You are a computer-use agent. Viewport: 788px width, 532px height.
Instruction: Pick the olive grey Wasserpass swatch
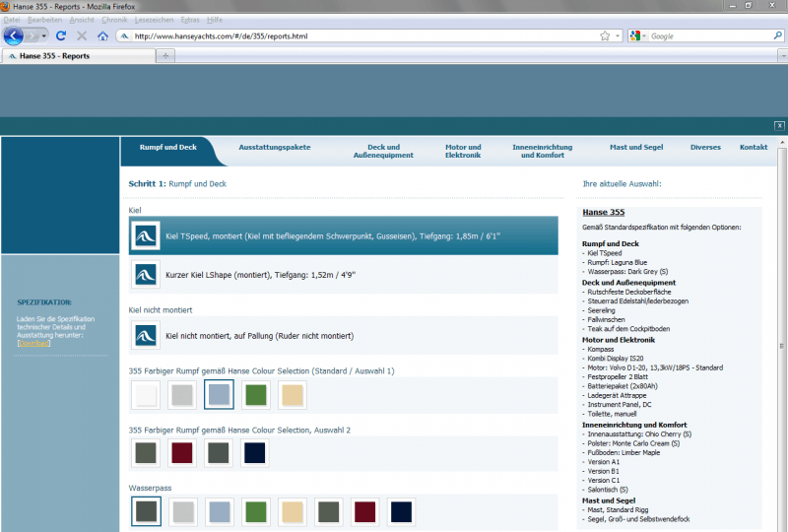pos(329,512)
